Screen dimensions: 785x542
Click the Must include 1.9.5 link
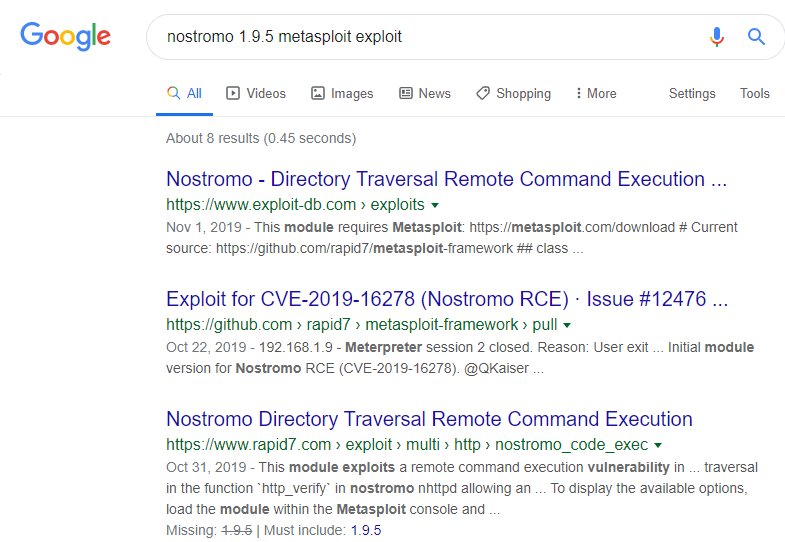366,530
